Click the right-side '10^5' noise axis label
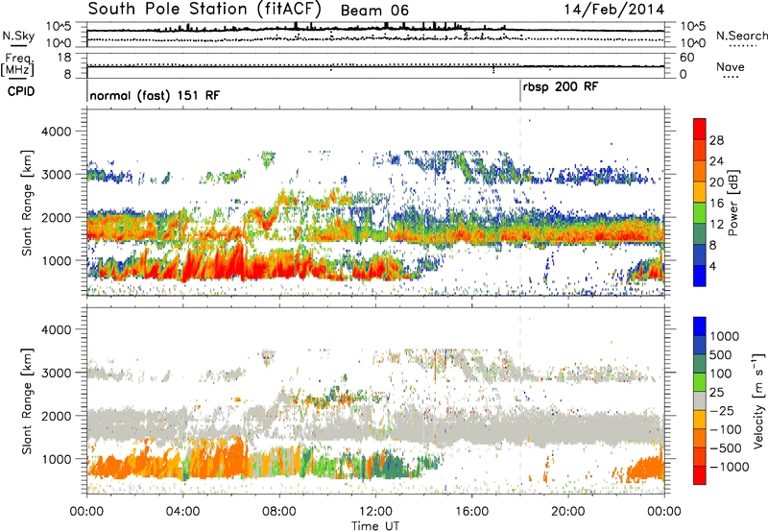The width and height of the screenshot is (768, 532). coord(693,26)
